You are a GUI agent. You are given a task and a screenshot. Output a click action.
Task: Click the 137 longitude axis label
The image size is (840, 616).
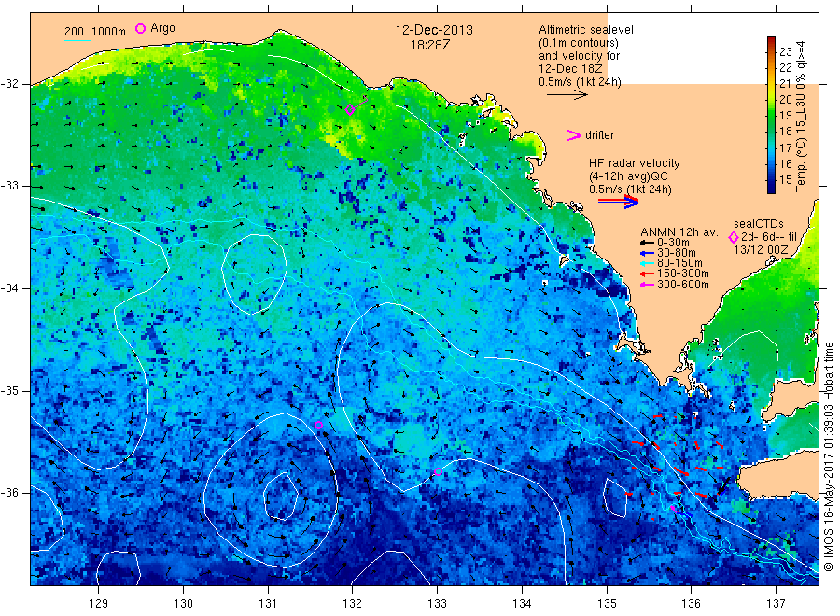[776, 604]
